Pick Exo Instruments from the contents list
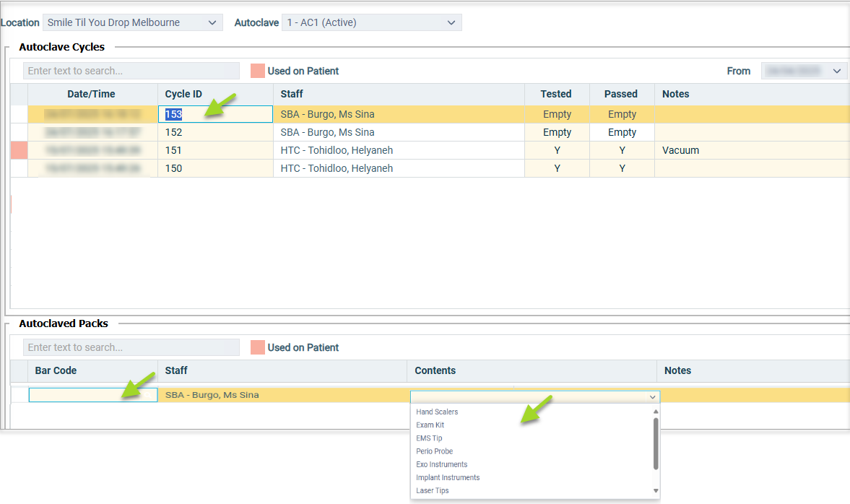Screen dimensions: 850x504 (441, 464)
